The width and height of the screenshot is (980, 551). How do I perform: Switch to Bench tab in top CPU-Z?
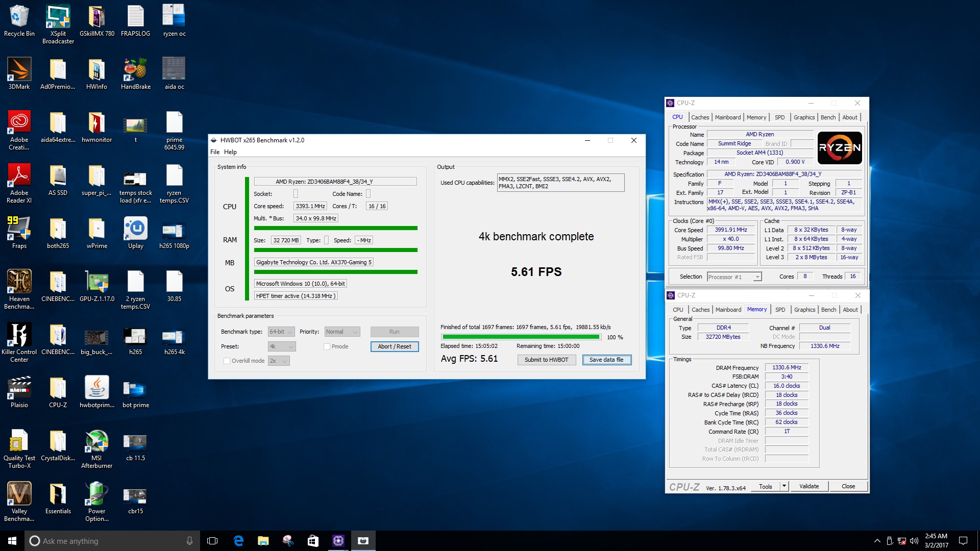click(828, 117)
